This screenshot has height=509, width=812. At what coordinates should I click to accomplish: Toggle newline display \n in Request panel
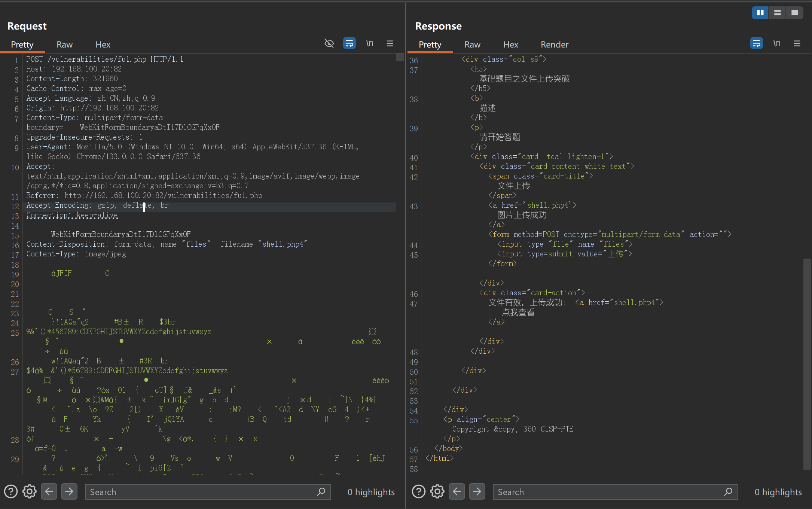coord(370,43)
